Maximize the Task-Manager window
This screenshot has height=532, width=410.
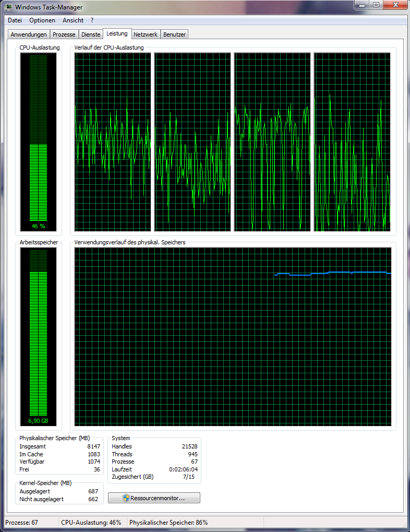376,5
